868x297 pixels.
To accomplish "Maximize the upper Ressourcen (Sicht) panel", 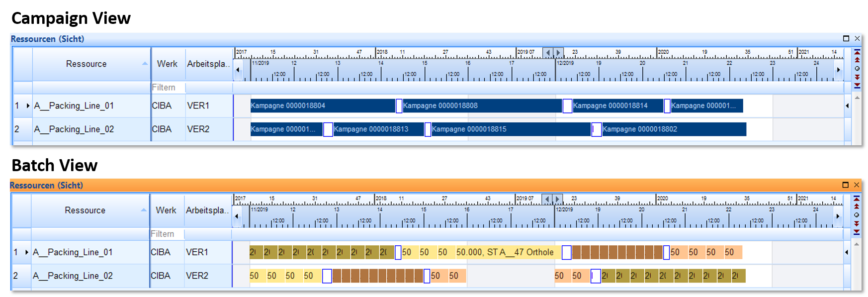I will click(846, 39).
